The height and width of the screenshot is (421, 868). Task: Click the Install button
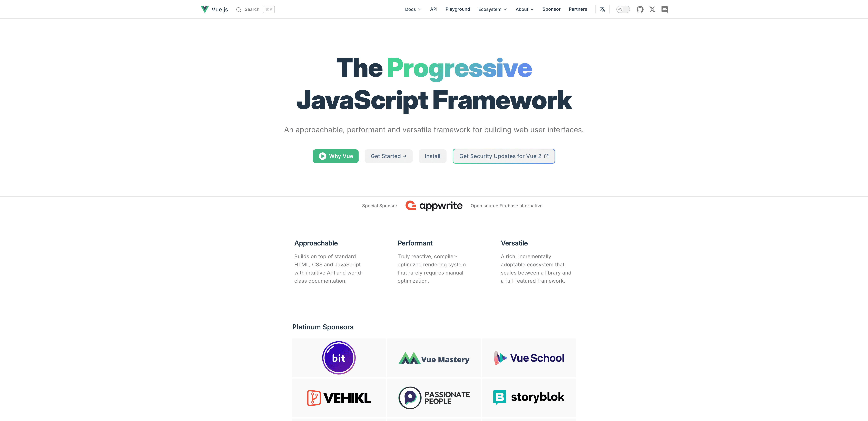[x=432, y=156]
